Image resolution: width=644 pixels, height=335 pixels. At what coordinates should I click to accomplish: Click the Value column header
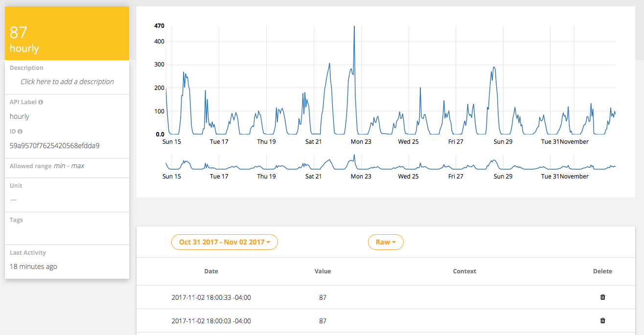pyautogui.click(x=322, y=271)
